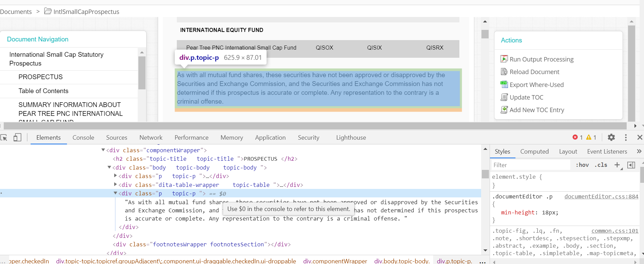The image size is (644, 264).
Task: Open the DevTools three-dot menu
Action: [626, 137]
